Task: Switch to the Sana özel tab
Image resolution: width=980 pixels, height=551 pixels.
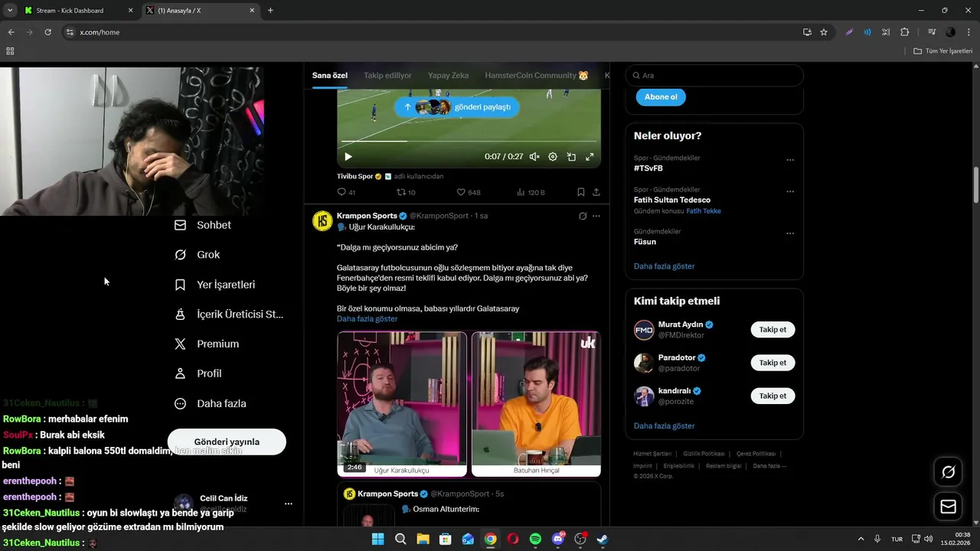Action: 330,75
